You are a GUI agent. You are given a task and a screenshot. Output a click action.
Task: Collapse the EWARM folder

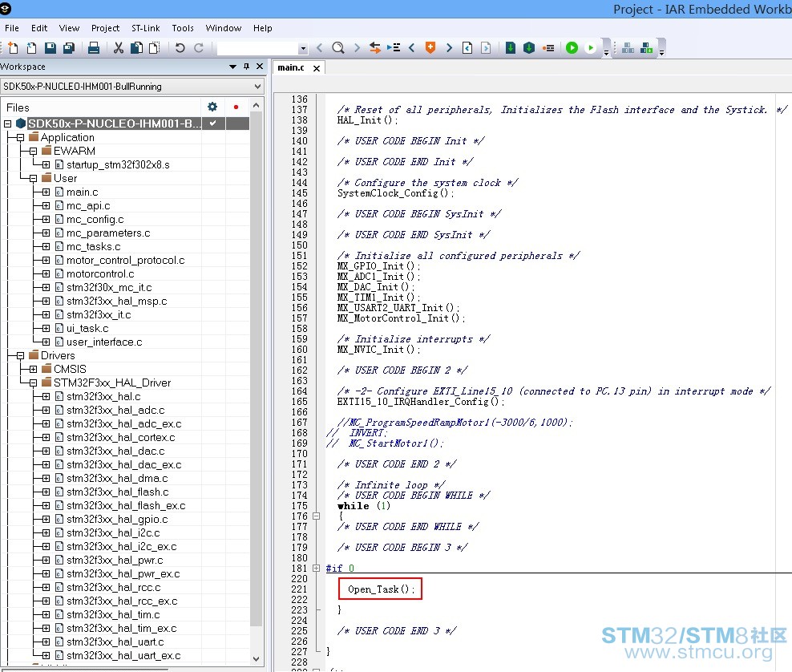(33, 151)
